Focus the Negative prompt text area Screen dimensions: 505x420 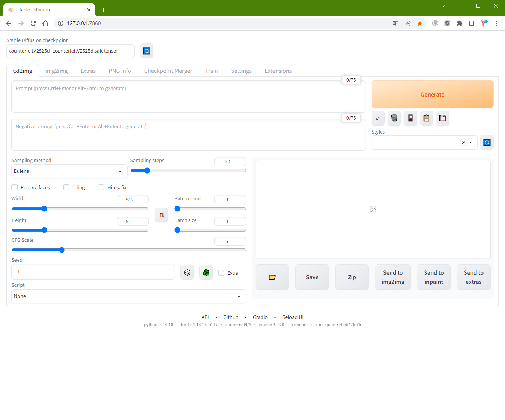(x=189, y=135)
